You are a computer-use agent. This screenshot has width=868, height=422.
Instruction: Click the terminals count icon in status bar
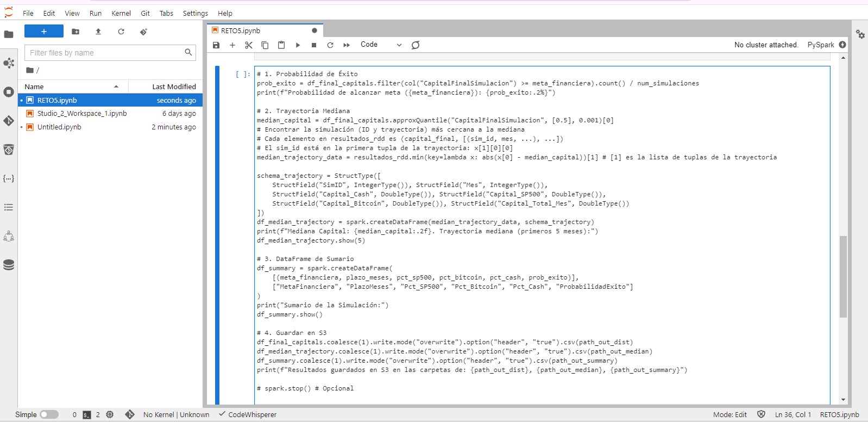tap(87, 415)
